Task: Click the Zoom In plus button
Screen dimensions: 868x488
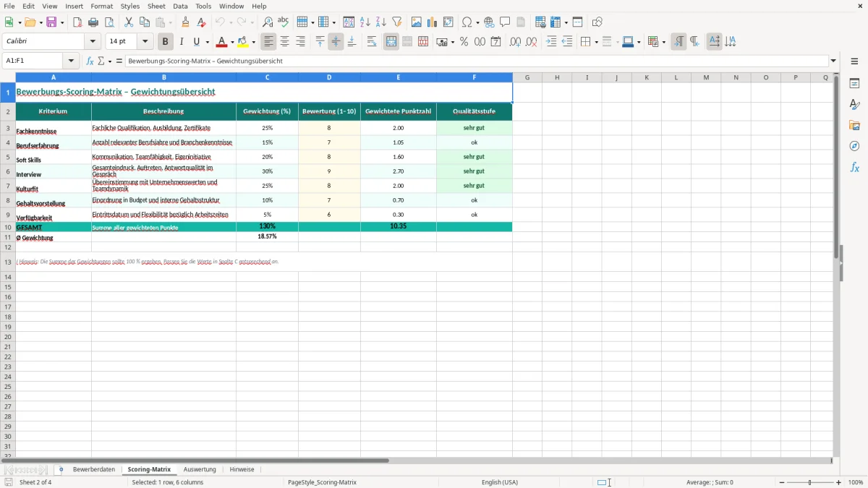Action: tap(839, 482)
